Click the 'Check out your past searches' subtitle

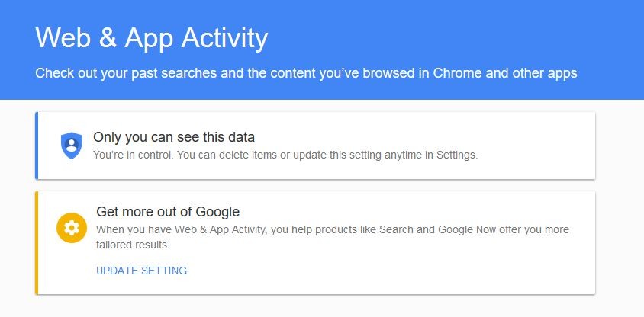(306, 73)
